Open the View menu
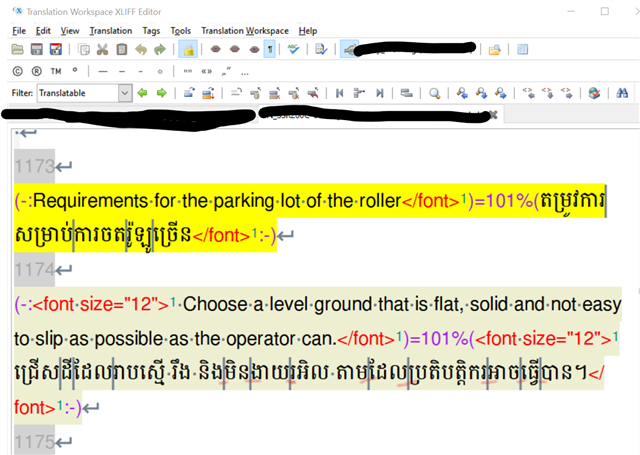Screen dimensions: 640x455 point(70,31)
